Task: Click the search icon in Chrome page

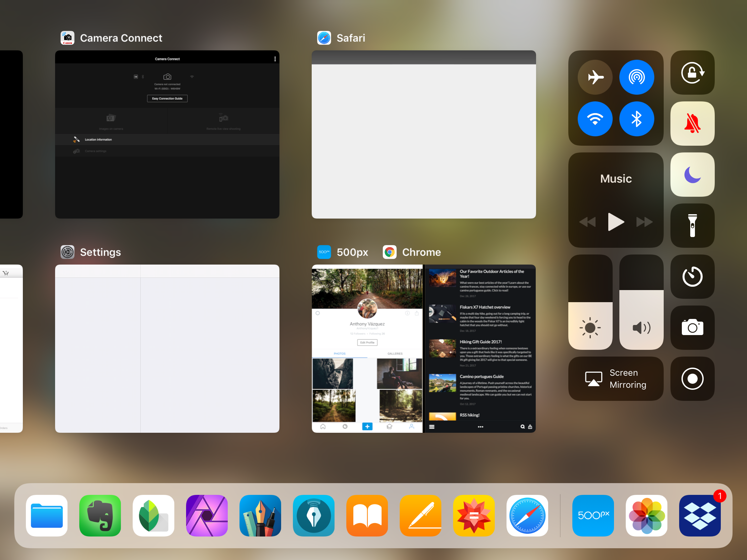Action: click(x=522, y=427)
